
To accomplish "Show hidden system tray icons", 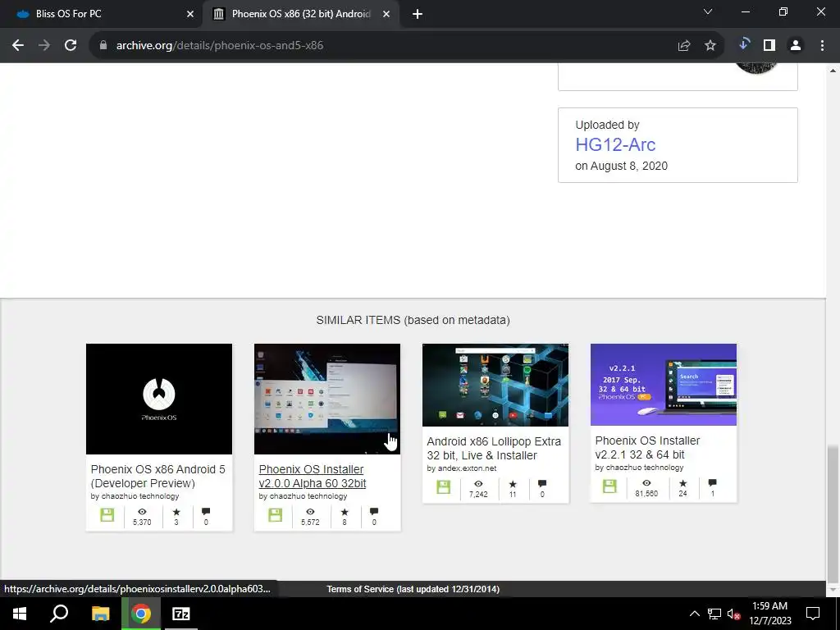I will 694,614.
